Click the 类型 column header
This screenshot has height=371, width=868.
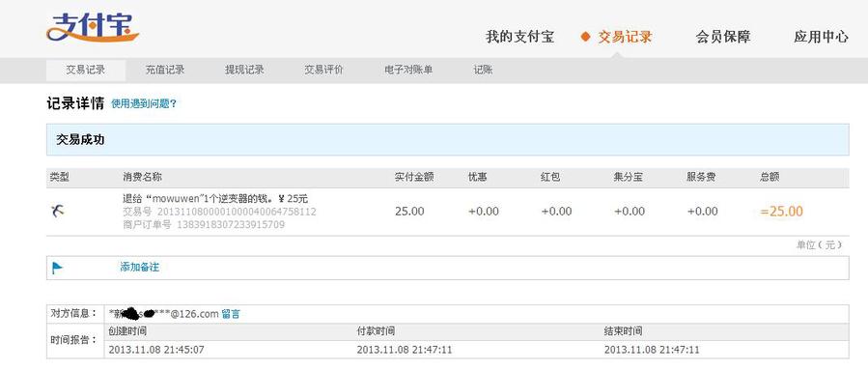(x=60, y=177)
